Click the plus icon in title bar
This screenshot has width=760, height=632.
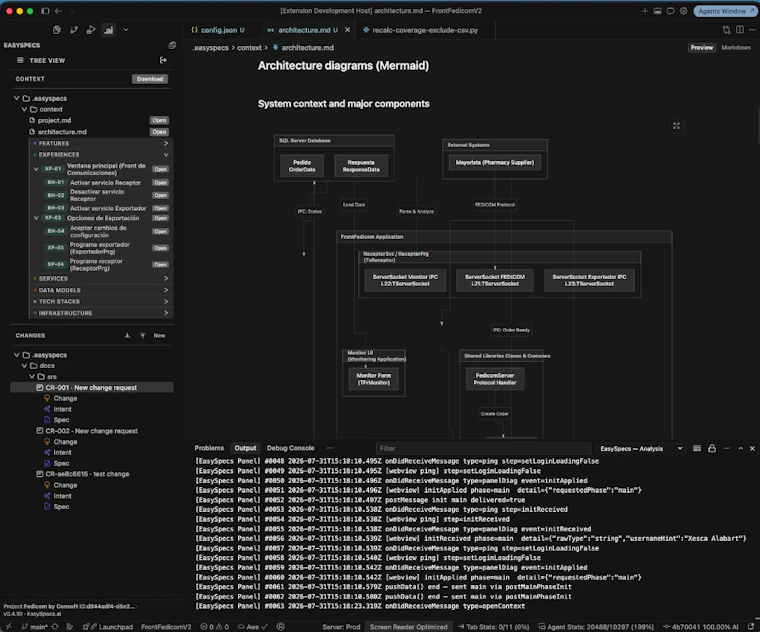pyautogui.click(x=645, y=11)
